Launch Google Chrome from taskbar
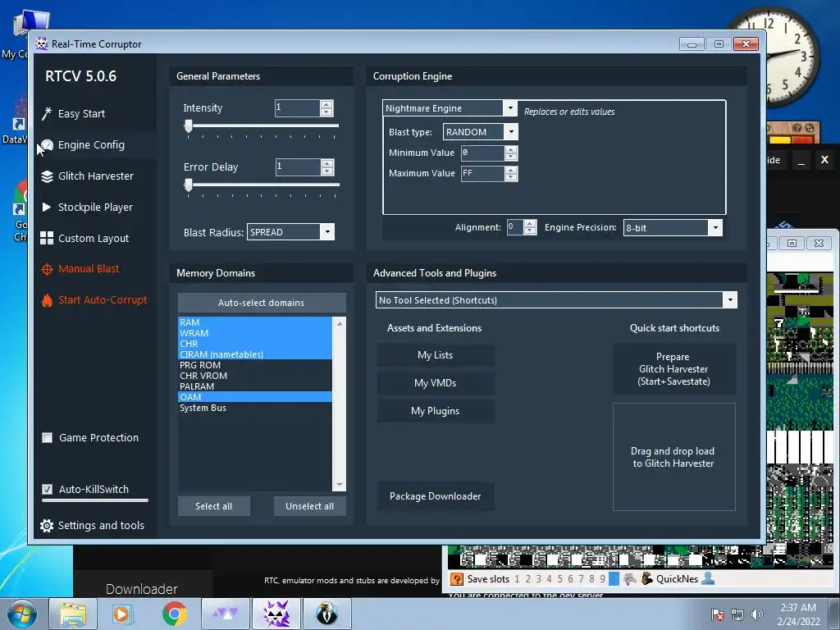Screen dimensions: 840x630 [x=174, y=614]
